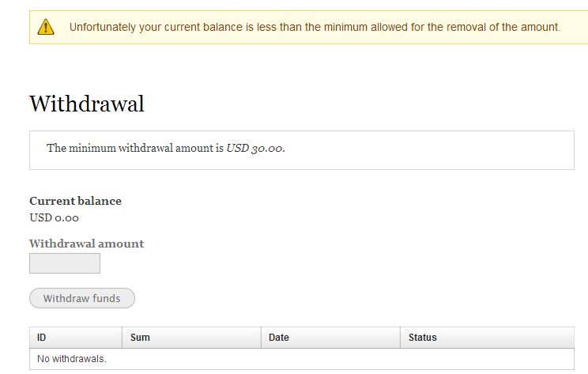Click the Withdrawal amount label

tap(87, 244)
